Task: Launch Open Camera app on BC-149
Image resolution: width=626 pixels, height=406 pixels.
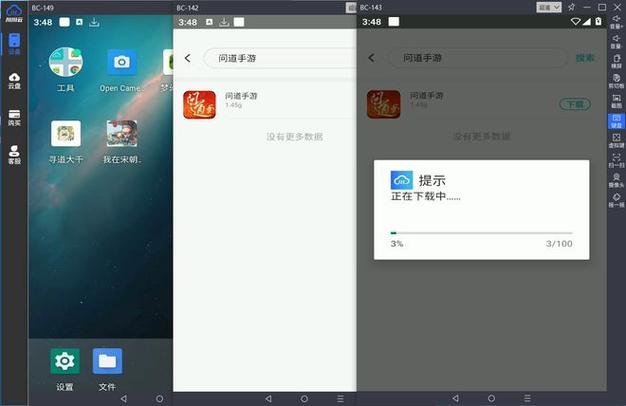Action: coord(121,70)
